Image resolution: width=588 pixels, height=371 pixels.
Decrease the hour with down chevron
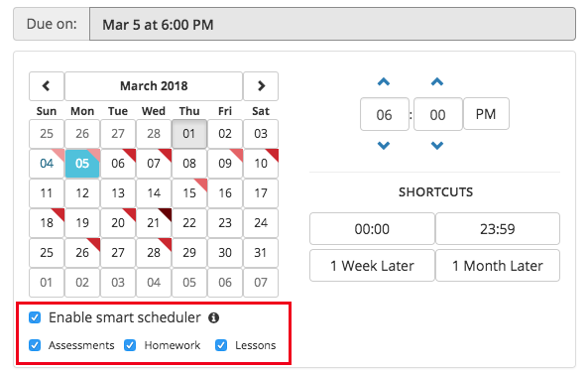click(384, 145)
